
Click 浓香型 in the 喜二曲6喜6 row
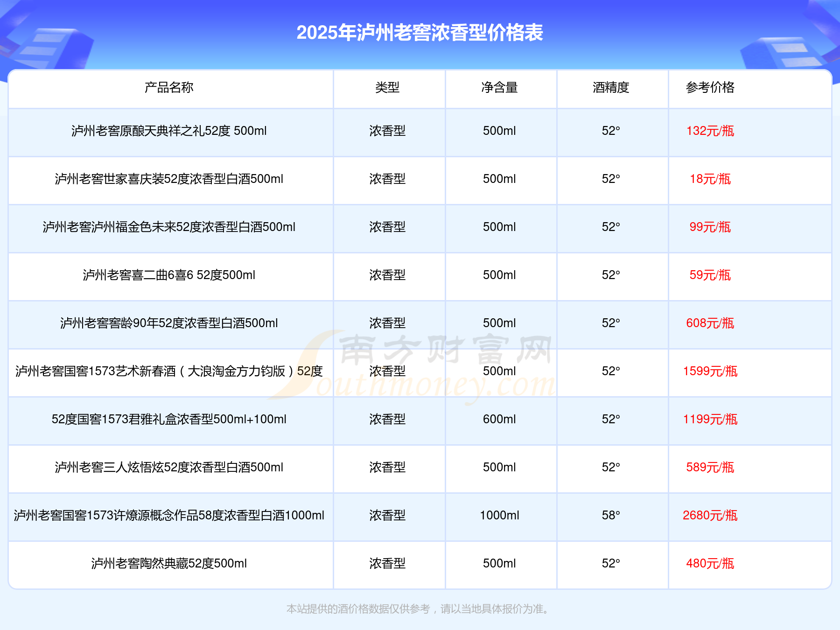pyautogui.click(x=387, y=275)
